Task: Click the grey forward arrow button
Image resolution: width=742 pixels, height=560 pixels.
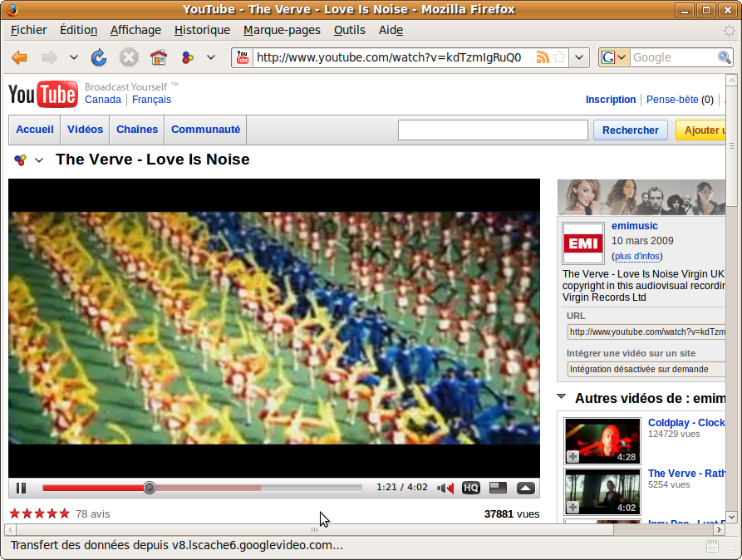Action: tap(49, 58)
